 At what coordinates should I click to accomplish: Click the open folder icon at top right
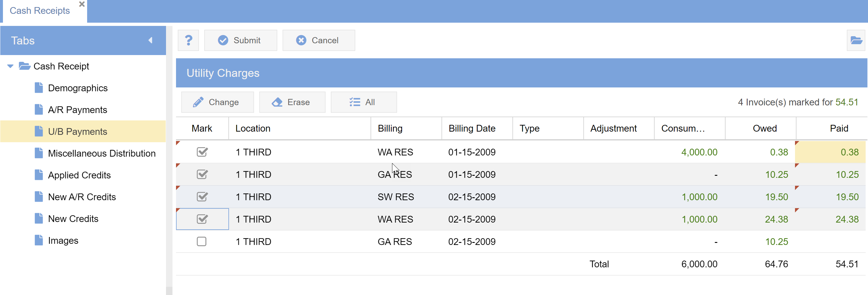(856, 40)
